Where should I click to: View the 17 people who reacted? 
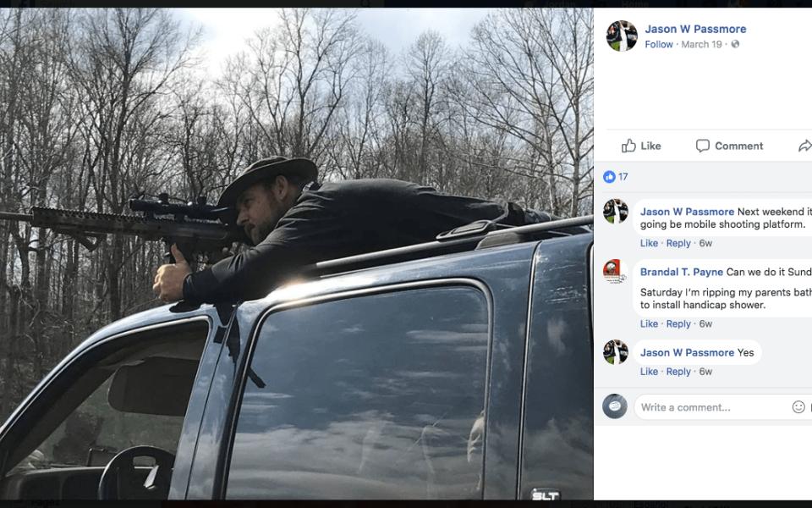(x=623, y=177)
